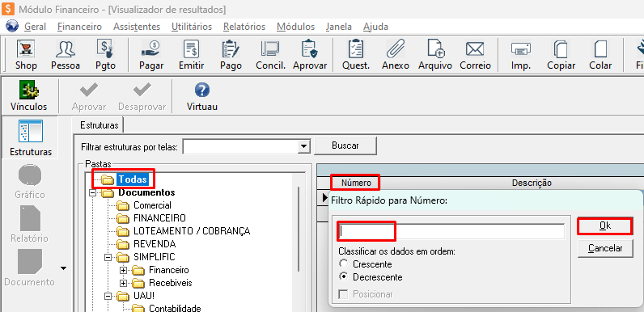Image resolution: width=644 pixels, height=312 pixels.
Task: Select the Todas folder
Action: tap(133, 179)
